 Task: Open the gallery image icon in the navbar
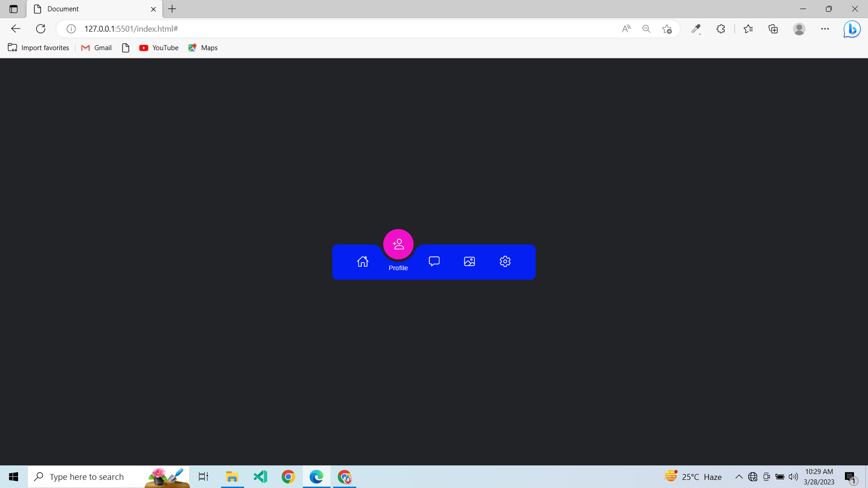pos(469,261)
